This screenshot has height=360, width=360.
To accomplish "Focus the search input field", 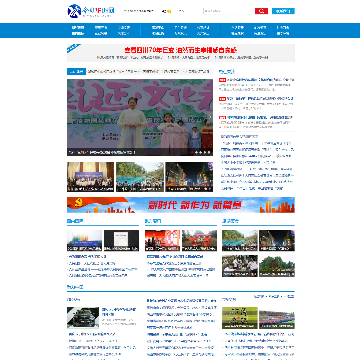I will (x=229, y=11).
